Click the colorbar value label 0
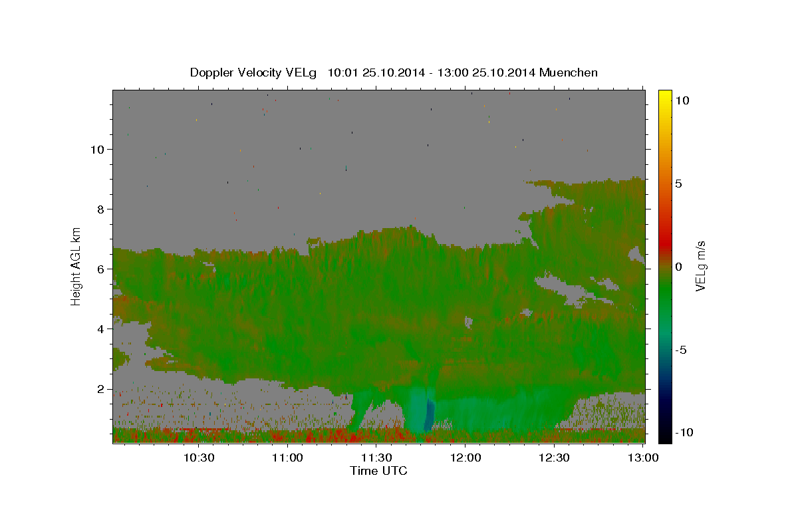This screenshot has width=798, height=532. pyautogui.click(x=678, y=267)
